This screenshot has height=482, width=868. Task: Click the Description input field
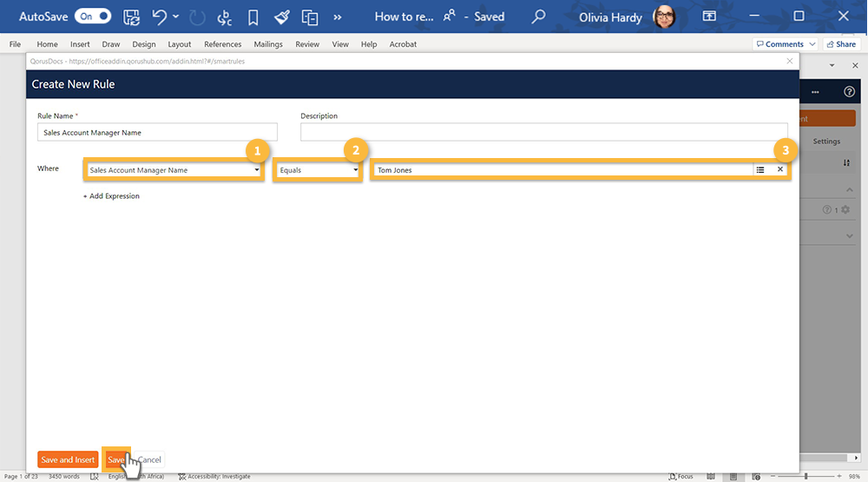[x=544, y=132]
